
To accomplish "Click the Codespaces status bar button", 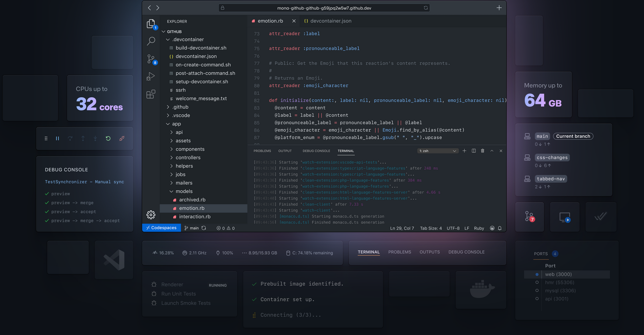I will [x=161, y=228].
